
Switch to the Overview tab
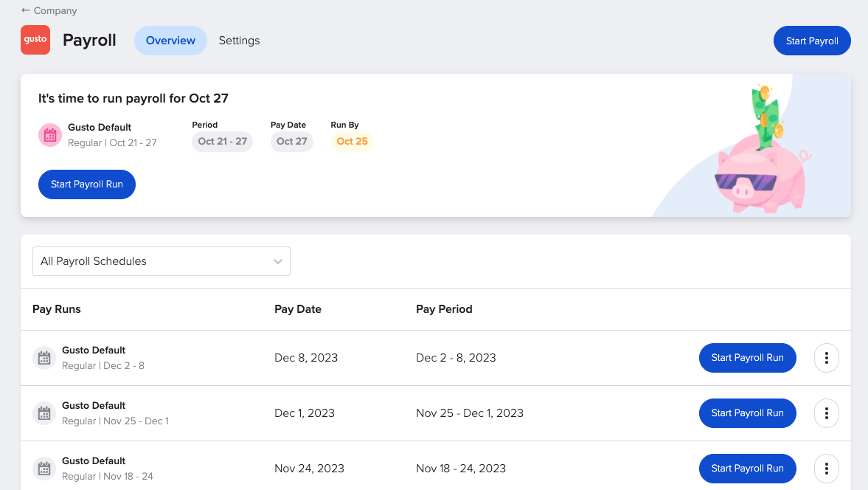tap(170, 41)
